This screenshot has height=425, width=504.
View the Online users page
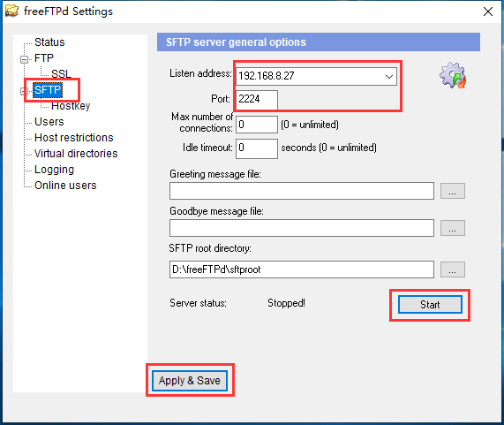click(65, 186)
